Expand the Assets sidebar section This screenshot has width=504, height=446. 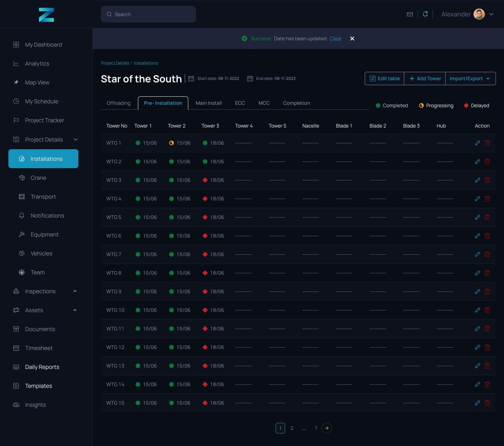[x=75, y=310]
